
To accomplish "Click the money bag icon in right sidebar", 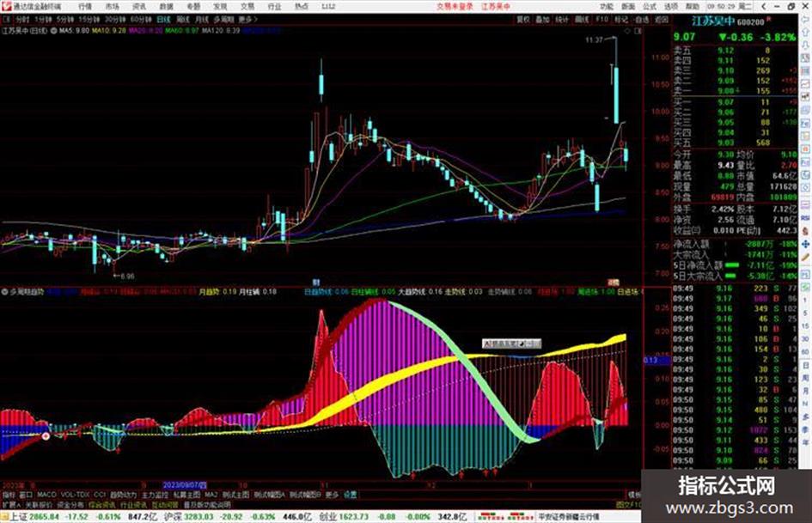I will [x=805, y=231].
